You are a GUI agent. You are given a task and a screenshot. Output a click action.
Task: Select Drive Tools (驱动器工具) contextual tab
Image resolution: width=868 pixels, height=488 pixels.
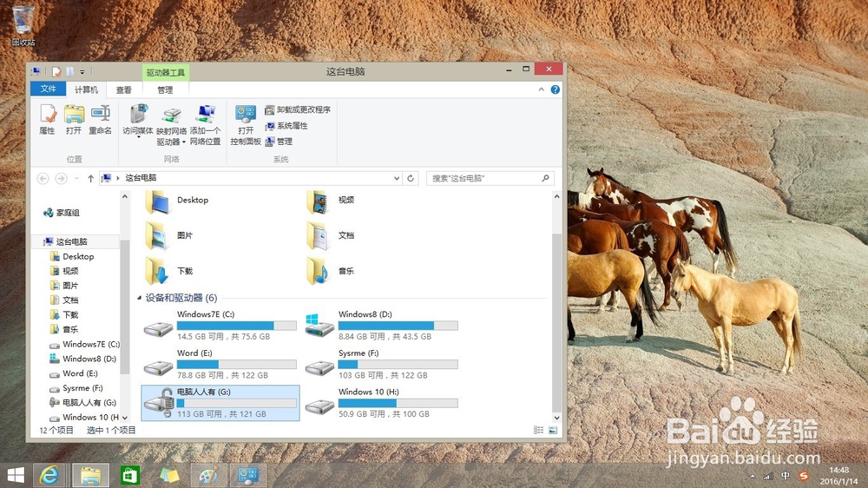166,73
